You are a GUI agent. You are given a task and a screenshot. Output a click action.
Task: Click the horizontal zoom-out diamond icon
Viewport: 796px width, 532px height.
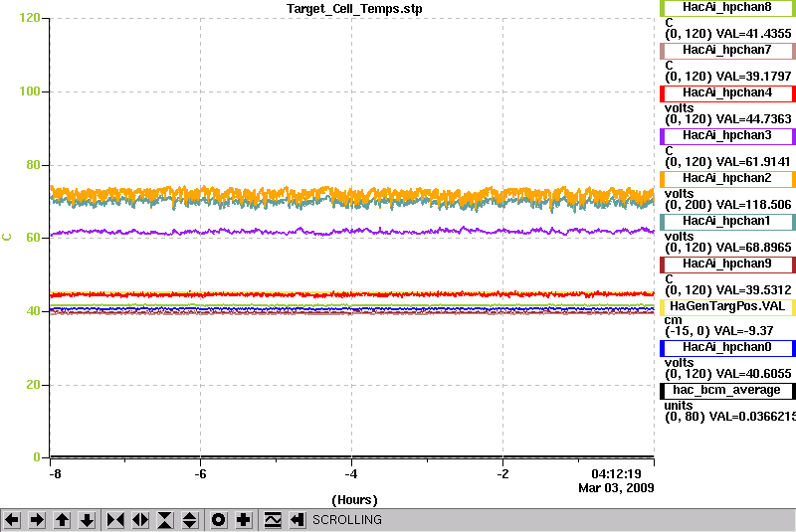[x=140, y=520]
